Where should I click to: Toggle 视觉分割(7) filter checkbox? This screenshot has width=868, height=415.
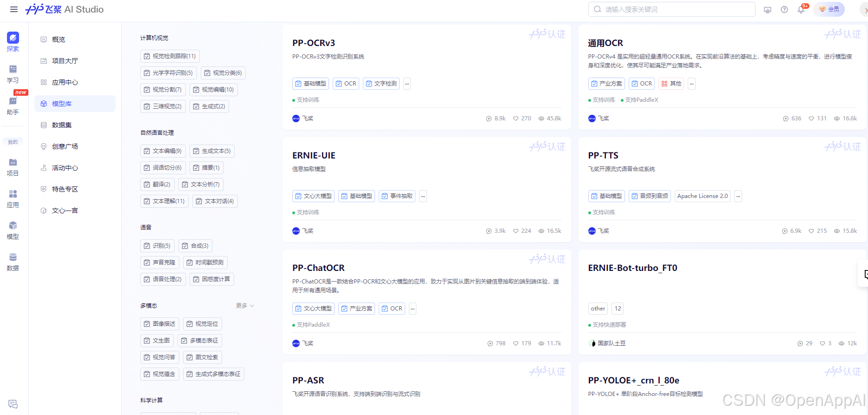click(163, 90)
